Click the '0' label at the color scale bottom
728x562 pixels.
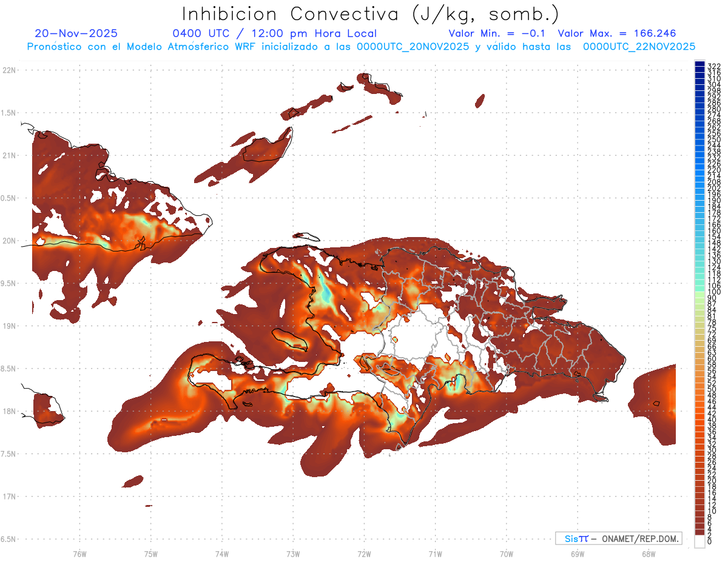(710, 541)
